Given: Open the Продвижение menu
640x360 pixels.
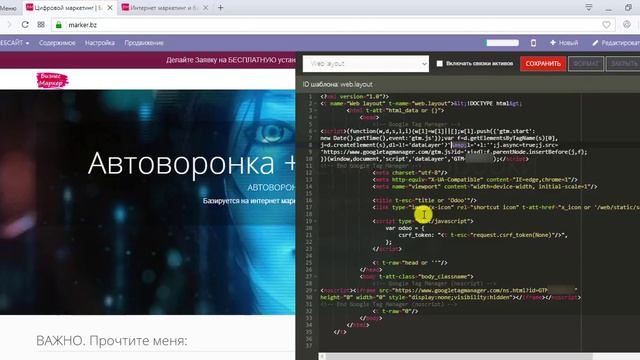Looking at the screenshot, I should tap(144, 43).
